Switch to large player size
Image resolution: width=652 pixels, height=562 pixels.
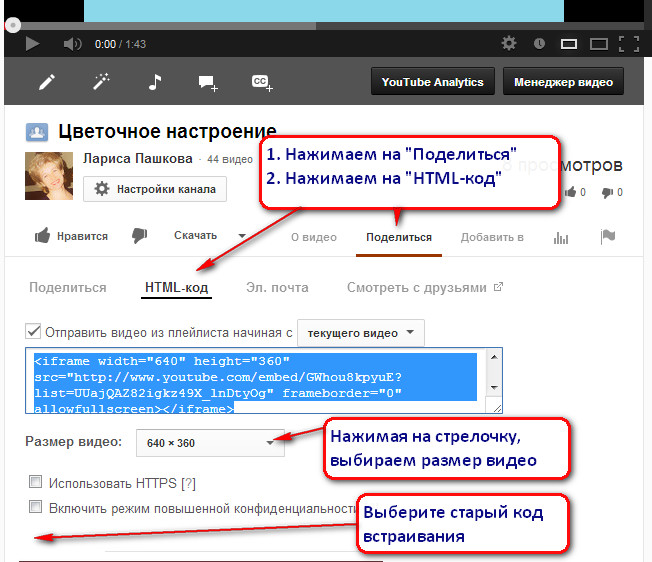[x=599, y=44]
